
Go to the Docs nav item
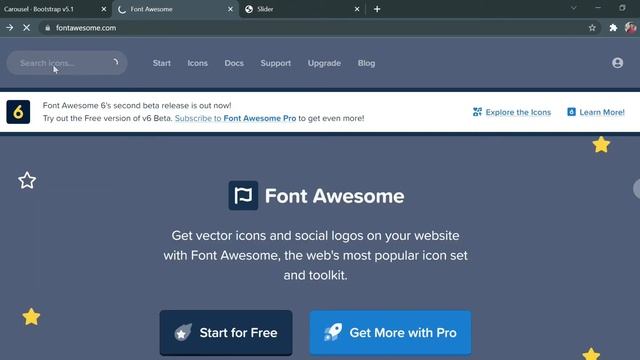pyautogui.click(x=234, y=63)
